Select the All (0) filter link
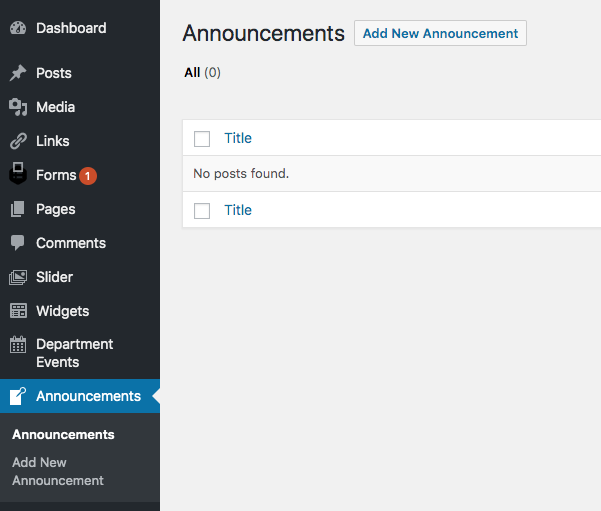Viewport: 601px width, 511px height. tap(202, 72)
